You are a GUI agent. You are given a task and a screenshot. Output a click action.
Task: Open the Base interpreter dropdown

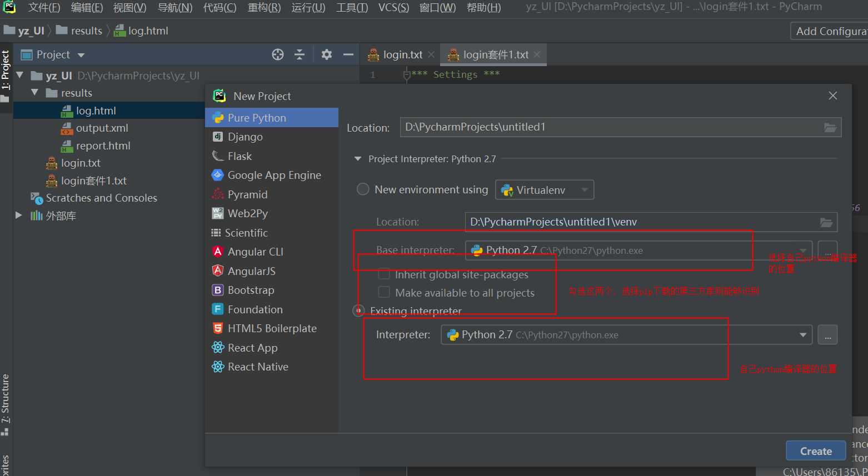click(638, 250)
